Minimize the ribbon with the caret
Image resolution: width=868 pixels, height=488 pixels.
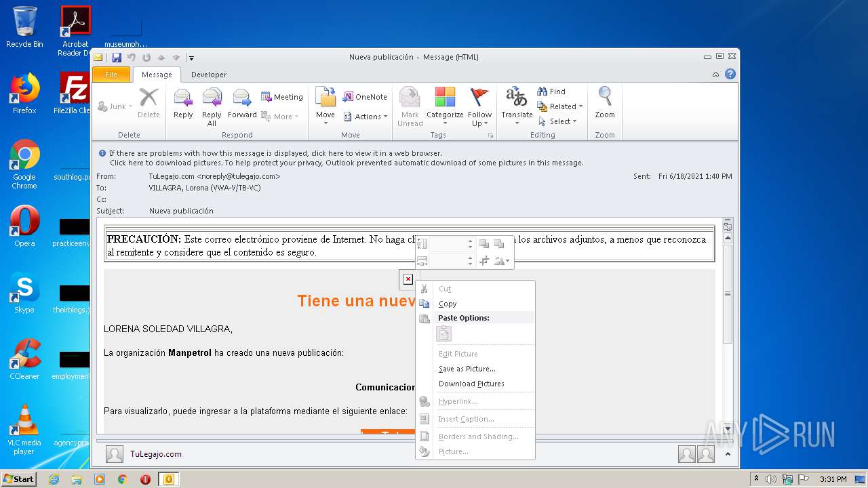716,75
